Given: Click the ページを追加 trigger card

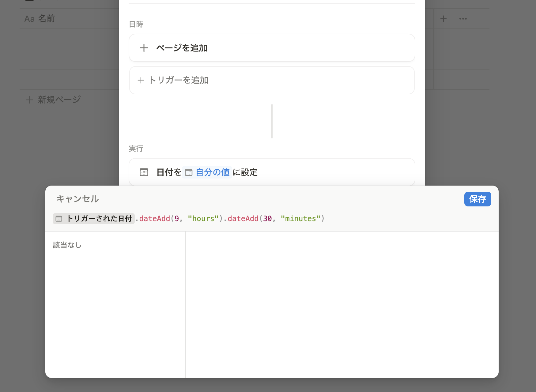Looking at the screenshot, I should click(272, 48).
